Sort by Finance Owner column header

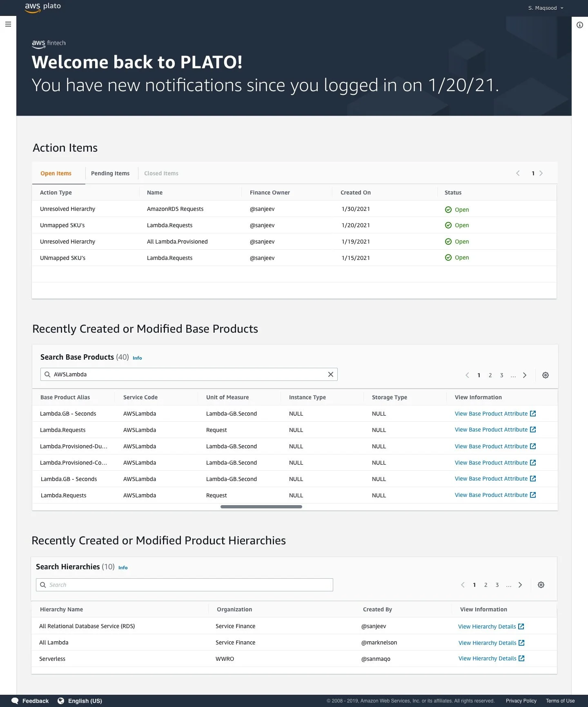(270, 192)
